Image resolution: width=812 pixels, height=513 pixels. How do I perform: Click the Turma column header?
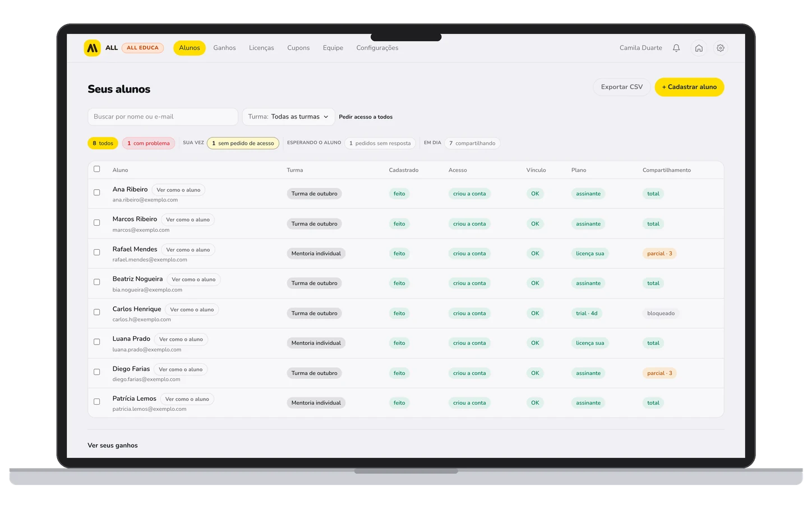295,170
